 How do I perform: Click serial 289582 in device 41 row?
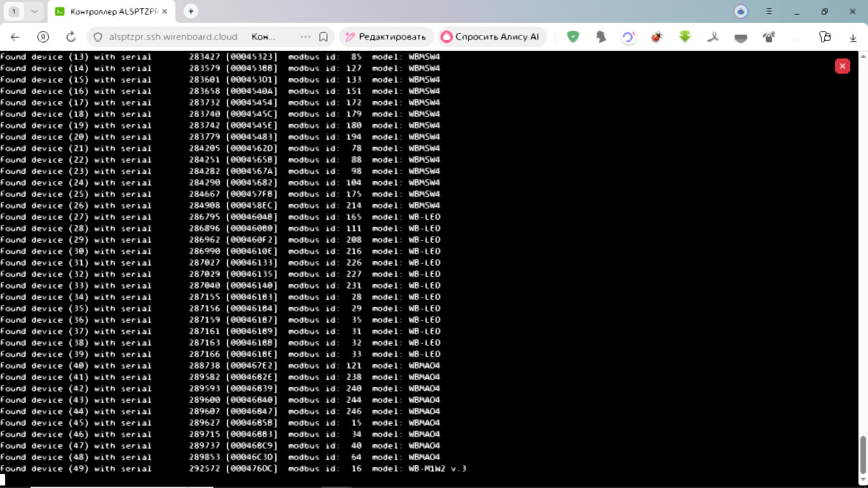click(205, 377)
